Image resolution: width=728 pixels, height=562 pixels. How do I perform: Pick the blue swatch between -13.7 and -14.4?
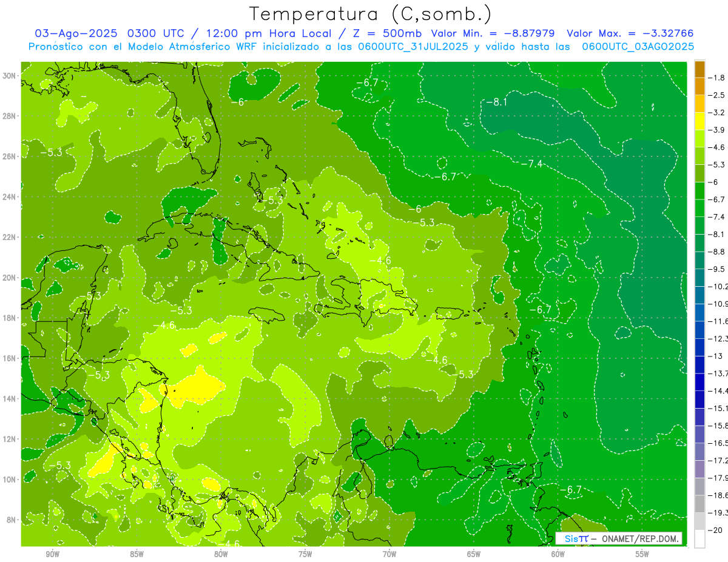click(699, 381)
